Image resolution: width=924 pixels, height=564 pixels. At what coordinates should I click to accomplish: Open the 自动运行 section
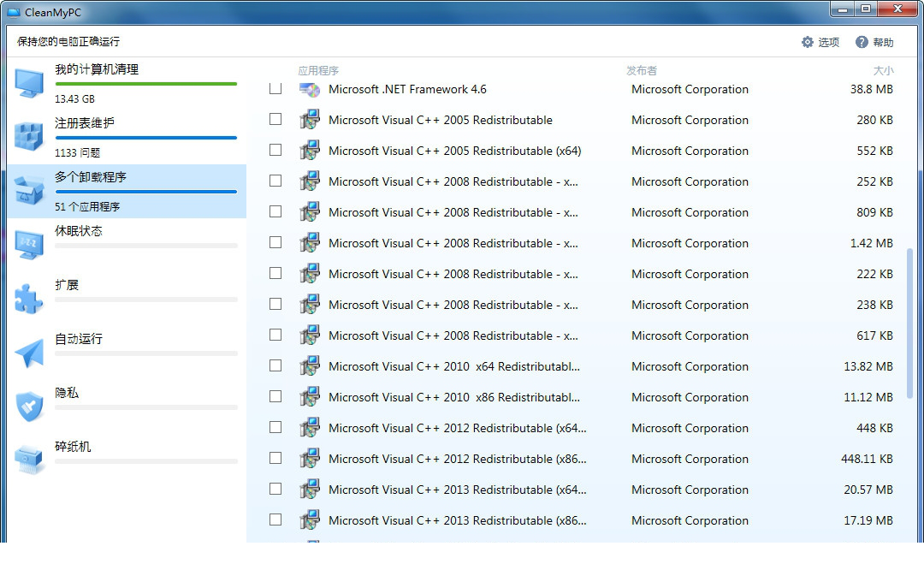127,353
